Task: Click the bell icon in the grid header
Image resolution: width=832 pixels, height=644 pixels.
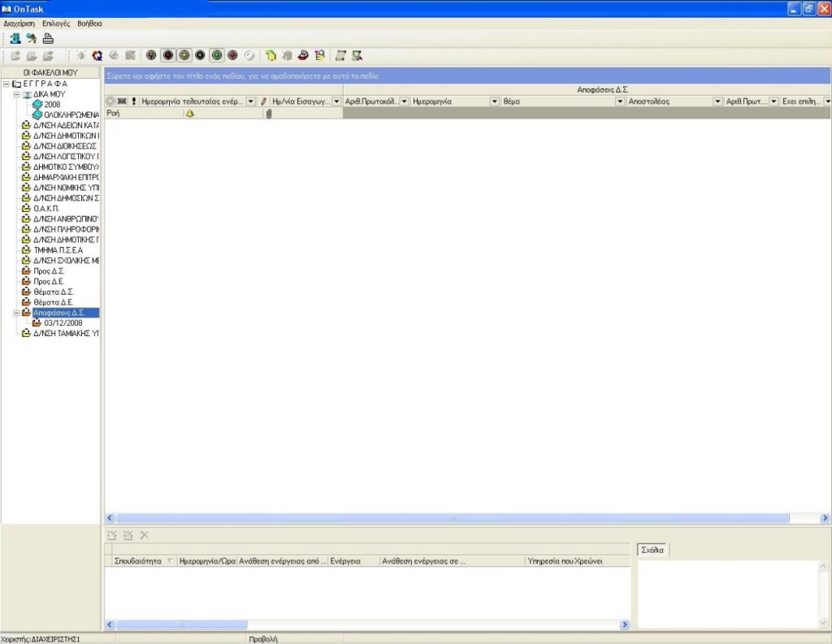Action: (x=190, y=115)
